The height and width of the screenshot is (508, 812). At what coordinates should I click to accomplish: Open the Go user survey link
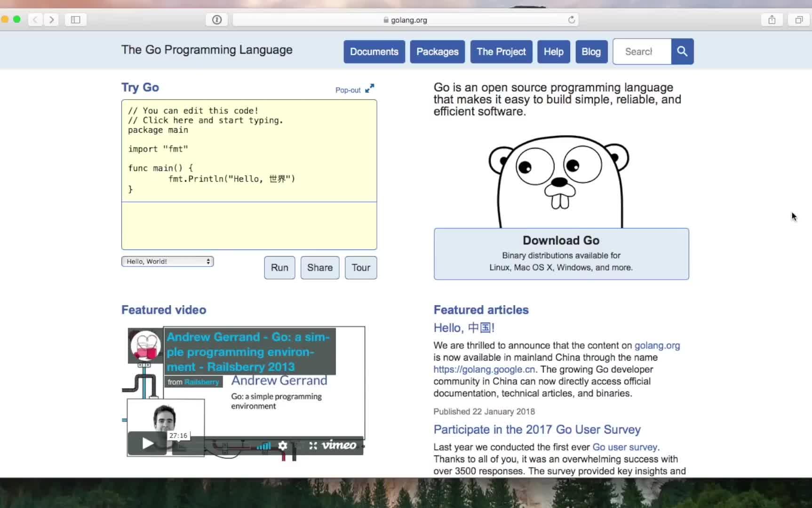pos(625,447)
